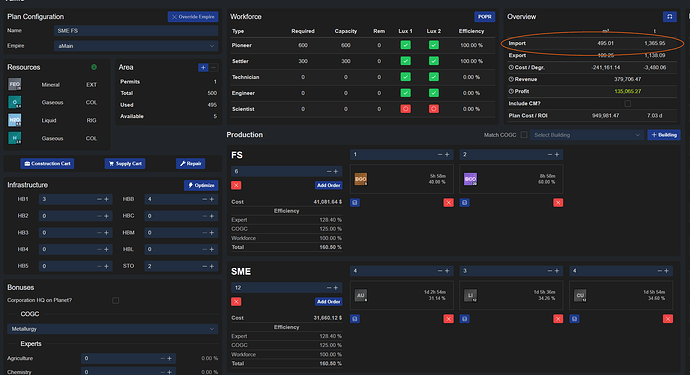Click the AU recipe icon in SME
Viewport: 690px width, 375px height.
[x=360, y=295]
